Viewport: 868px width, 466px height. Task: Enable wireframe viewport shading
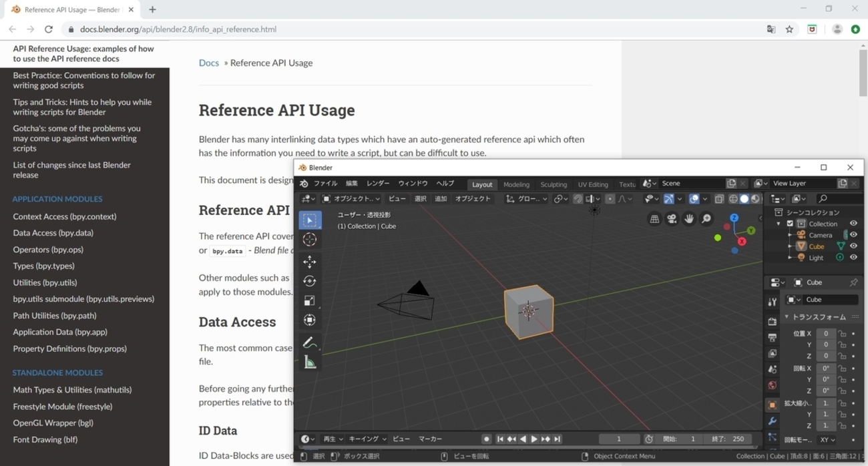[733, 199]
